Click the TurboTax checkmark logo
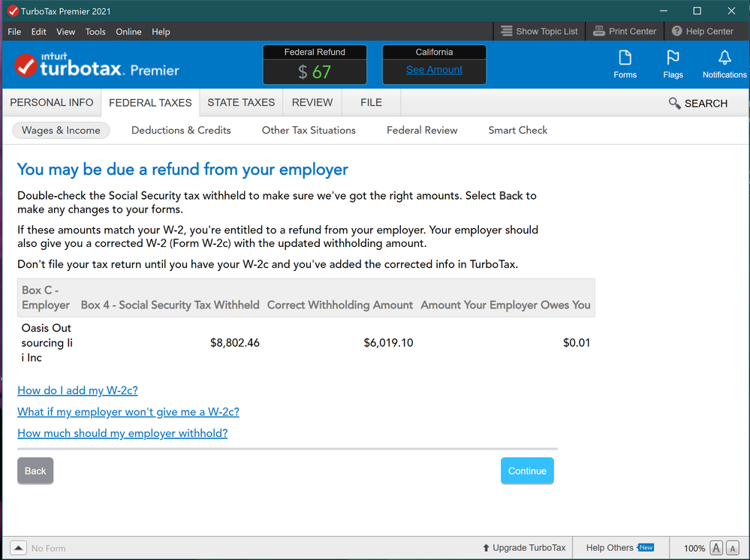Screen dimensions: 750x560 click(26, 65)
